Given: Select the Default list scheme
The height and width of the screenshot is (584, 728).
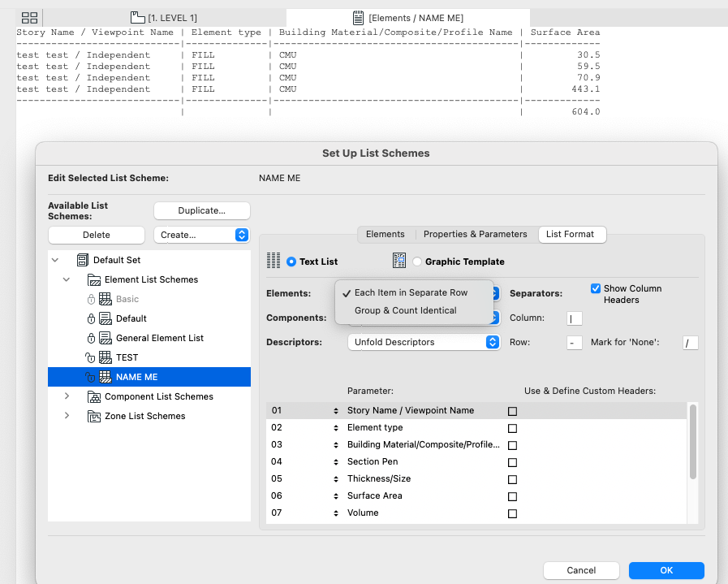Looking at the screenshot, I should click(149, 318).
